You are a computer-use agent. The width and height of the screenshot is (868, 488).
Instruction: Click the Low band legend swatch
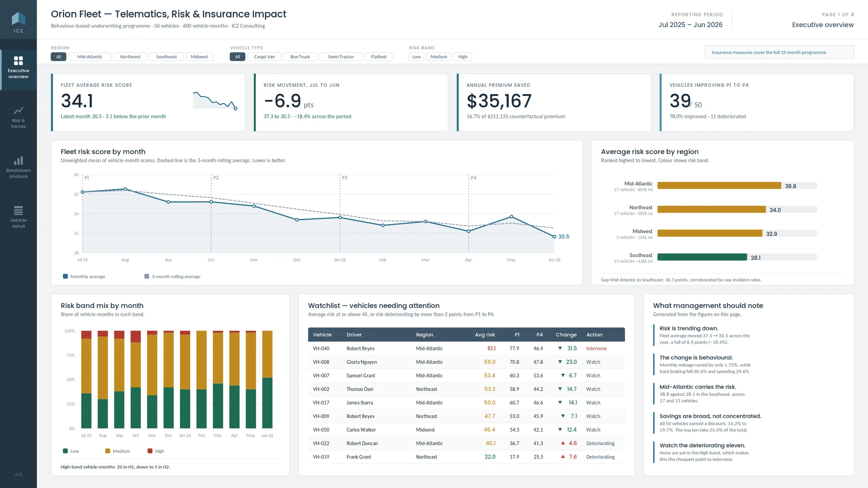[x=65, y=451]
